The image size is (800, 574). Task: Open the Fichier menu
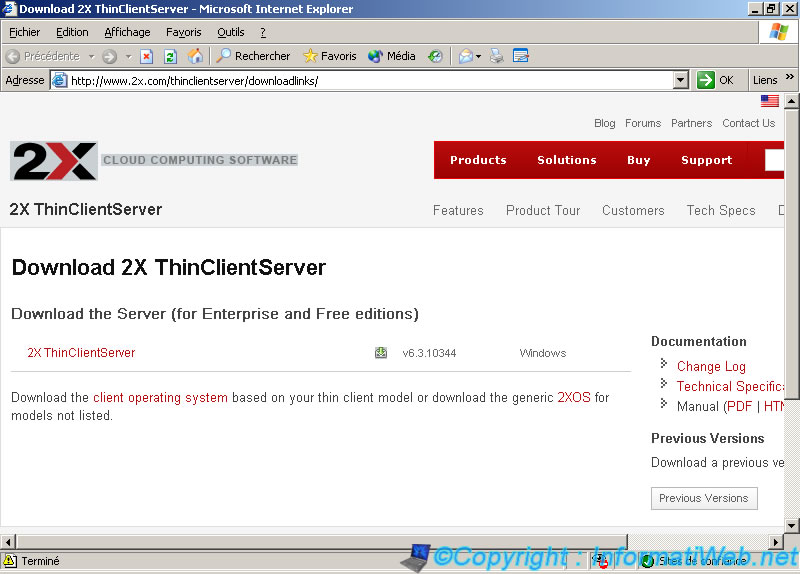(x=24, y=33)
